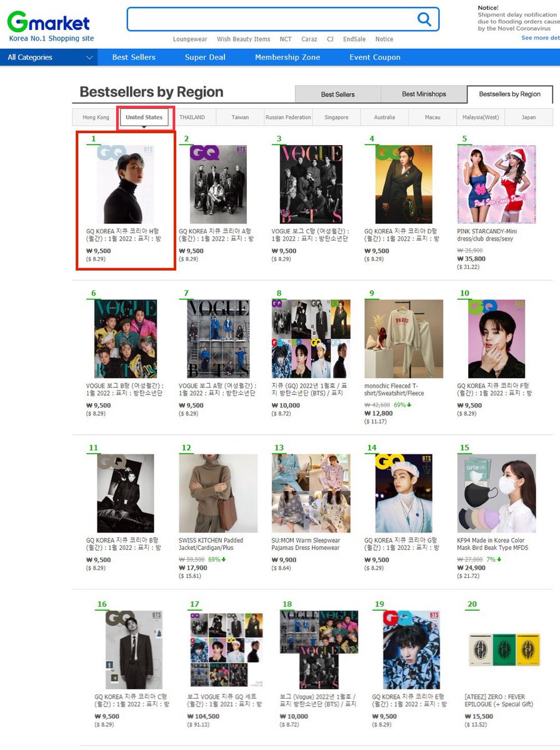The height and width of the screenshot is (750, 560).
Task: Select the Singapore region
Action: pos(336,117)
